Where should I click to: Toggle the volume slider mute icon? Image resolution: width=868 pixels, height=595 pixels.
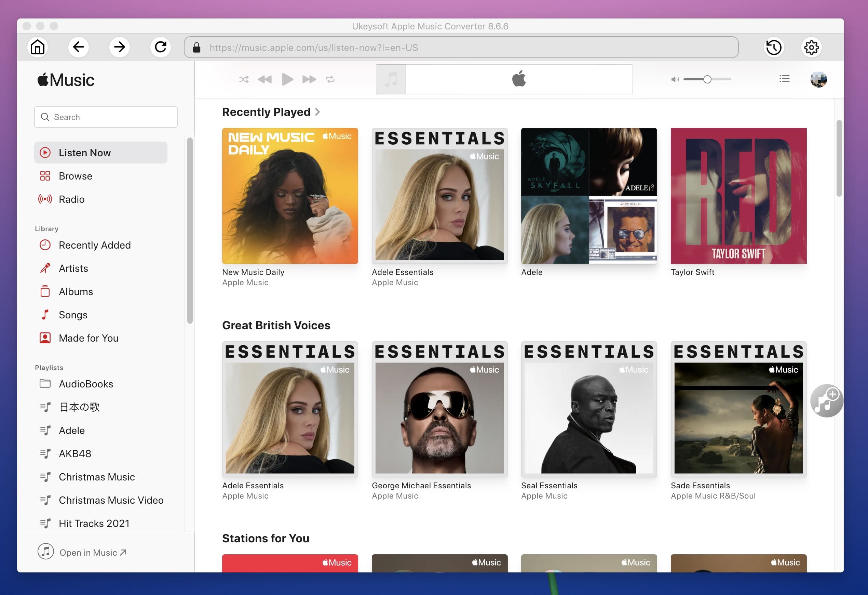pos(674,79)
